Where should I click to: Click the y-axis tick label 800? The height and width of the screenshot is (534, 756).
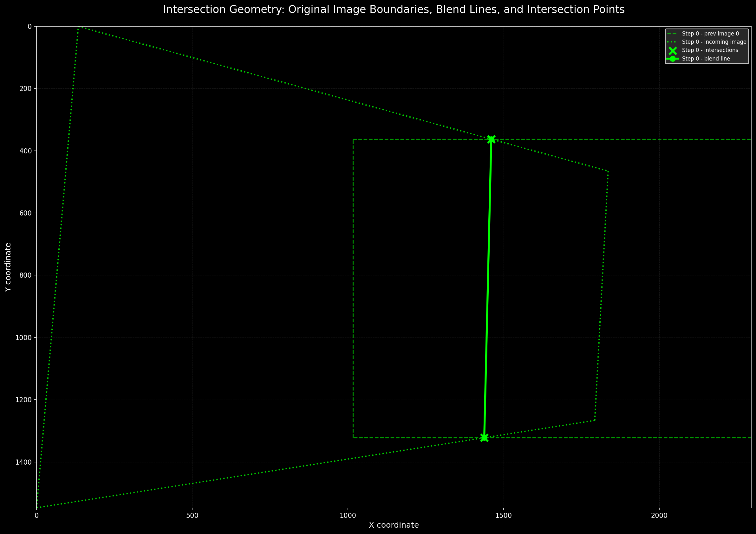[25, 275]
